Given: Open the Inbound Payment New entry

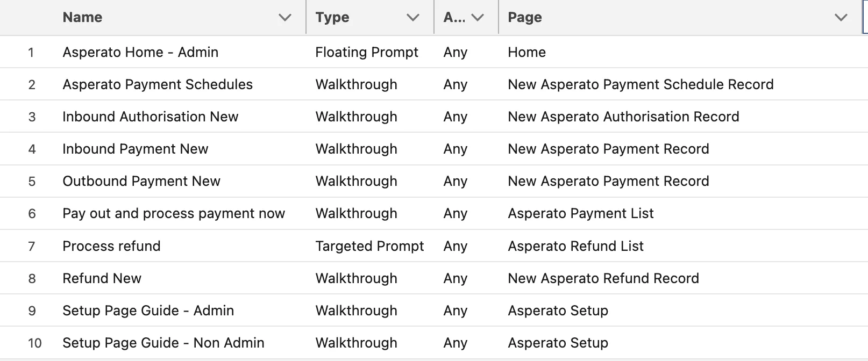Looking at the screenshot, I should (135, 149).
